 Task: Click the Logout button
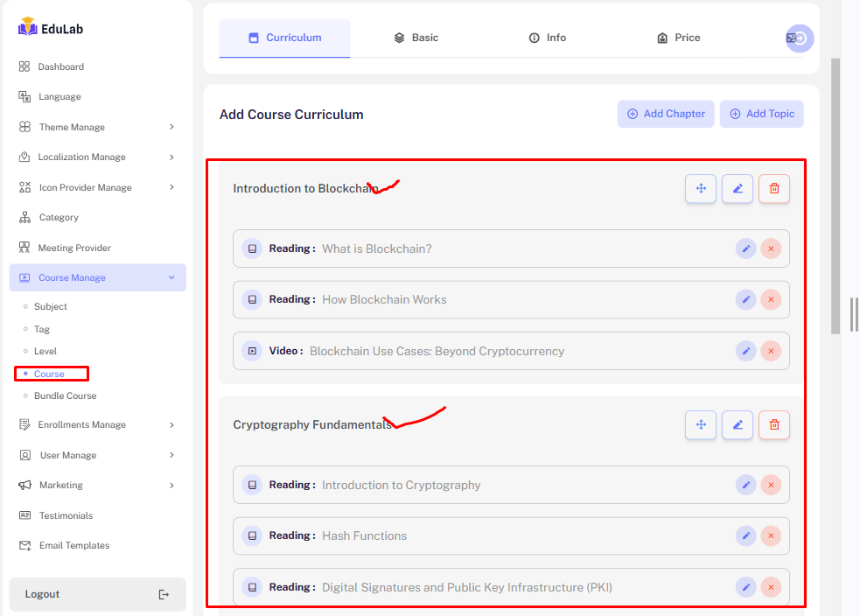coord(97,594)
